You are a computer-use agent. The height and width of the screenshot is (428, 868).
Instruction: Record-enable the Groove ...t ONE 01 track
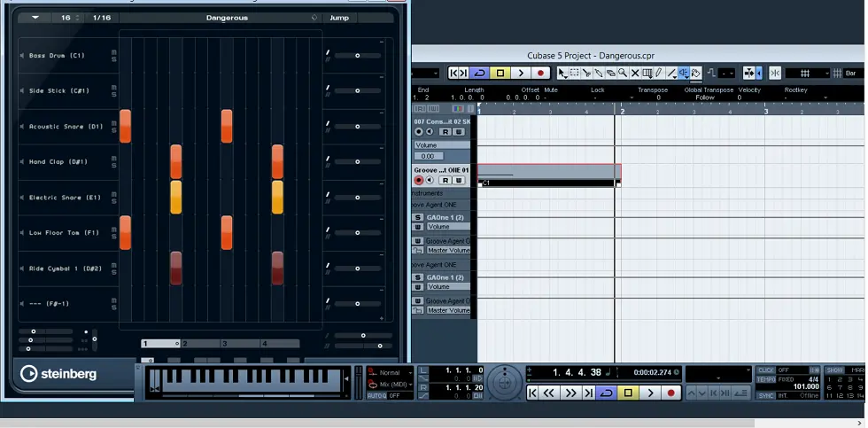pos(419,181)
